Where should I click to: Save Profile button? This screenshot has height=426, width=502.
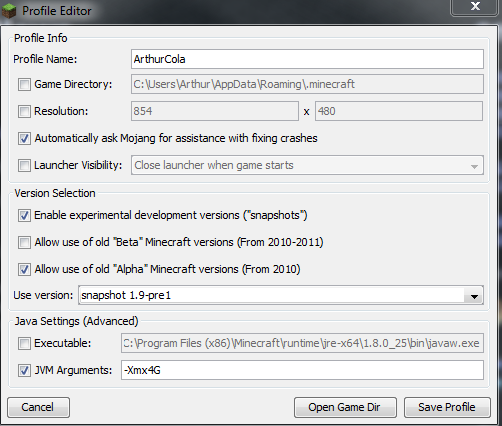447,407
